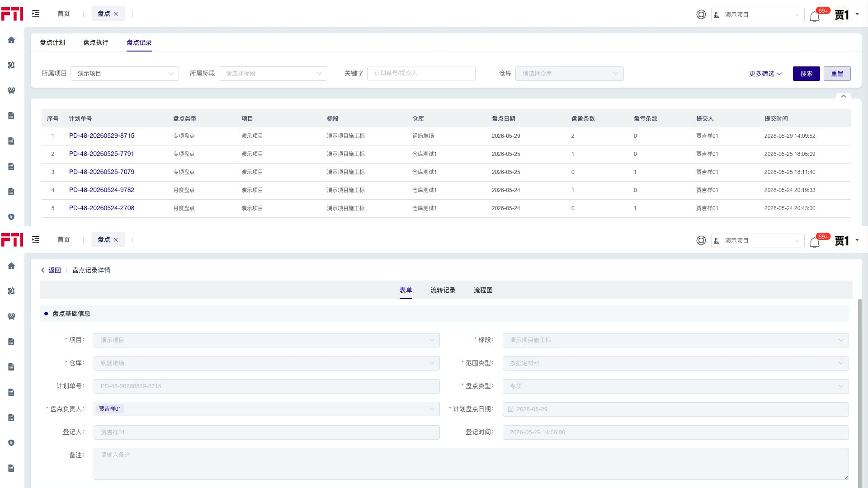
Task: Open the help lifebuoy icon in detail view header
Action: pos(701,240)
